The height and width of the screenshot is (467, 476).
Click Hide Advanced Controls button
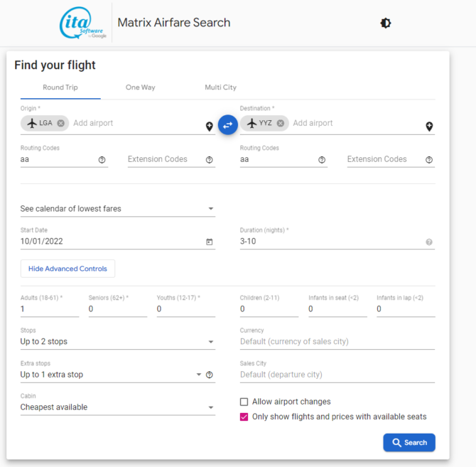(x=67, y=269)
